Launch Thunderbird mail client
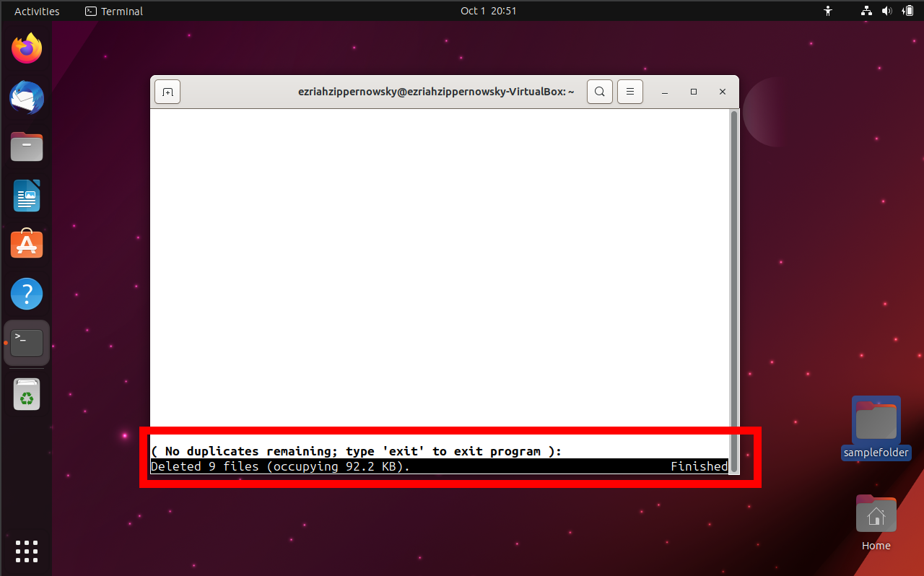Image resolution: width=924 pixels, height=576 pixels. tap(26, 97)
